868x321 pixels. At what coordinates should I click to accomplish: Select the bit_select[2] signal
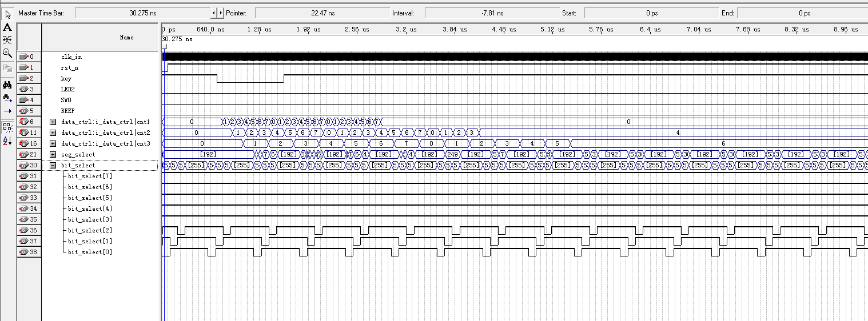pos(90,230)
